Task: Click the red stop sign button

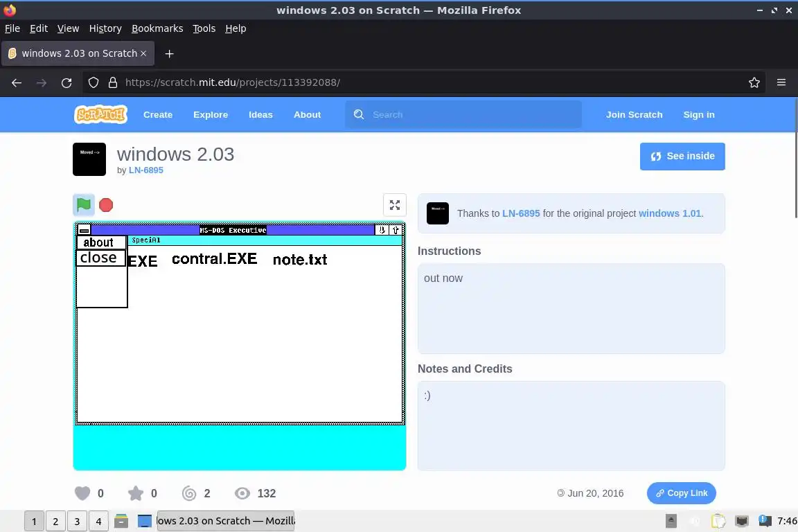Action: pos(106,205)
